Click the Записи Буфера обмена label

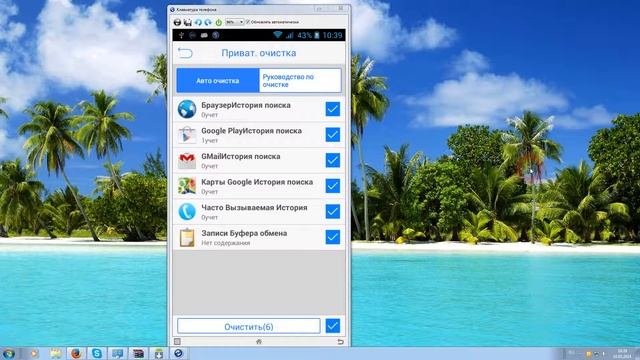(x=244, y=233)
